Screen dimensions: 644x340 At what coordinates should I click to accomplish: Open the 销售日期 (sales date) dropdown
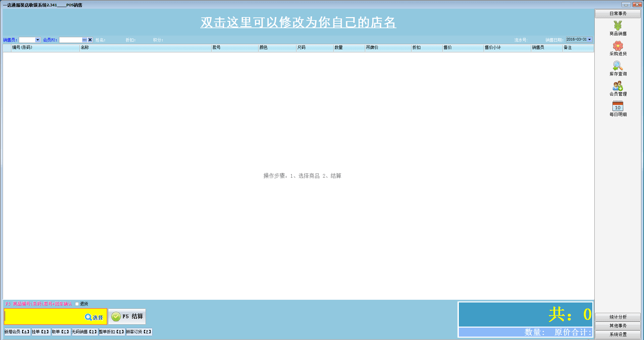[589, 40]
